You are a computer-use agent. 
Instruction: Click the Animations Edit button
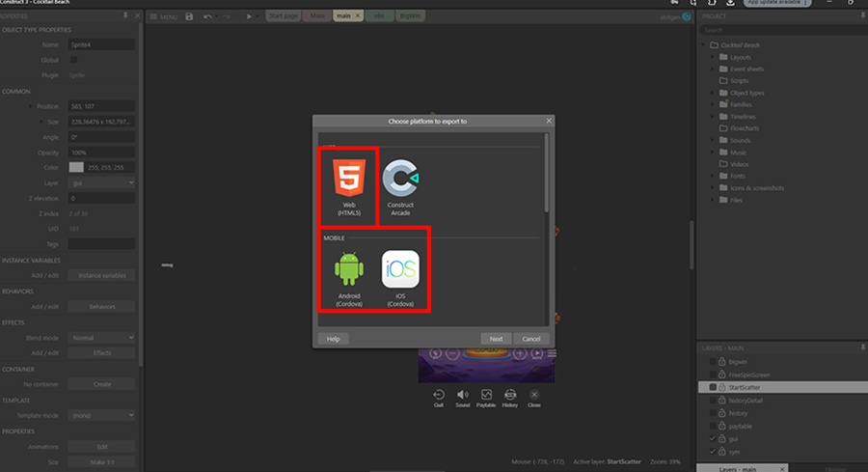(102, 447)
